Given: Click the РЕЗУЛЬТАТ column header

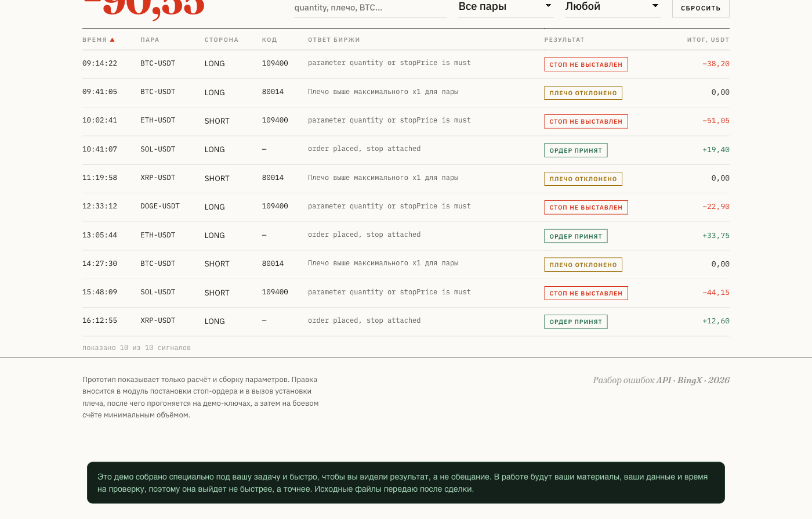Looking at the screenshot, I should [564, 40].
